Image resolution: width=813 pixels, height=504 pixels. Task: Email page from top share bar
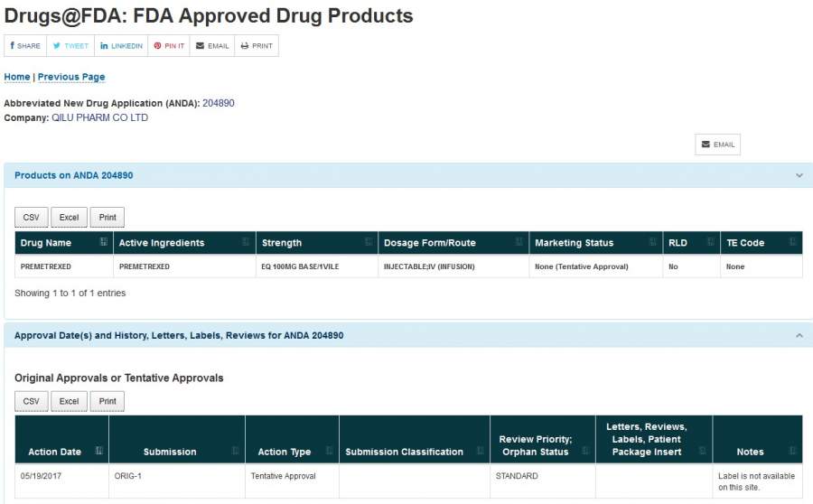tap(212, 46)
